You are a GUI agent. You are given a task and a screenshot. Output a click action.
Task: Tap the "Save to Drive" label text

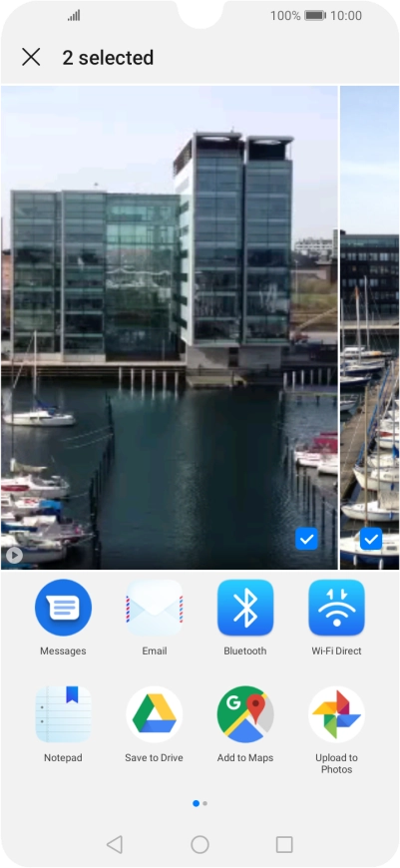pos(154,758)
